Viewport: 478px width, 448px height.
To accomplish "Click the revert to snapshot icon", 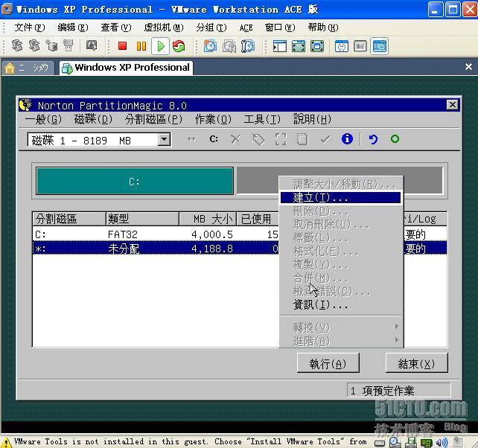I will tap(229, 46).
